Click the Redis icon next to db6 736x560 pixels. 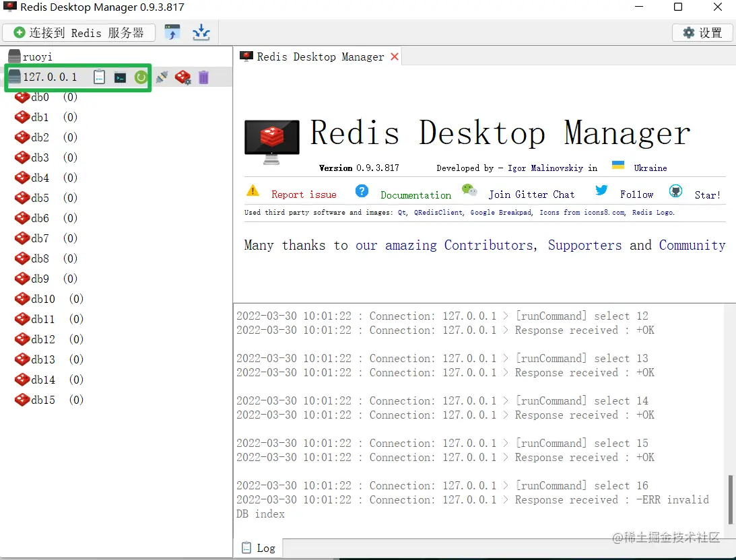22,218
